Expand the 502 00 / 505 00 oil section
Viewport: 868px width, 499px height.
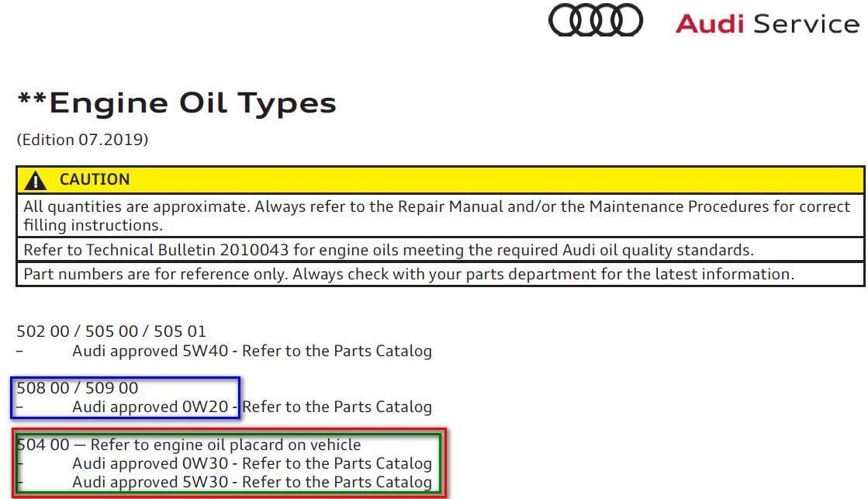[x=111, y=331]
